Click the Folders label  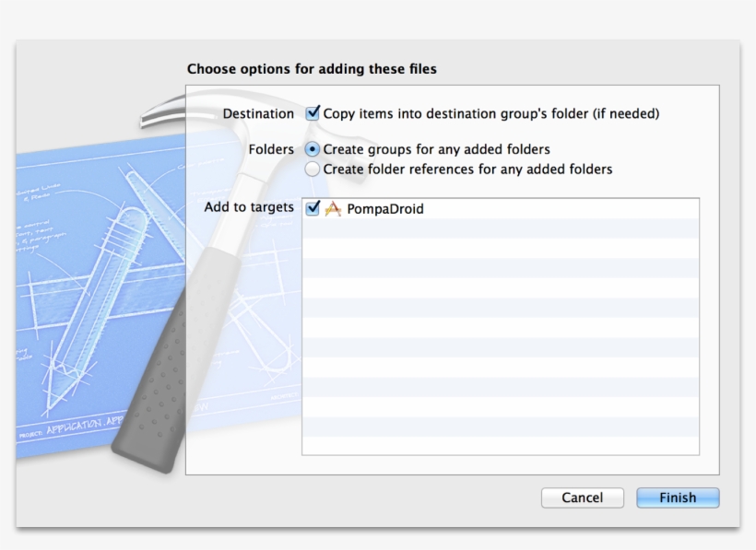(x=271, y=149)
